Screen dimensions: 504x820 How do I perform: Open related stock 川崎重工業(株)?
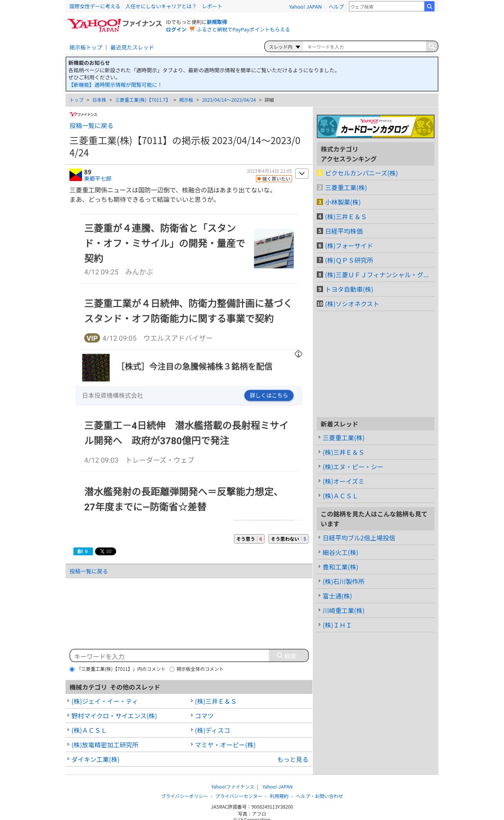(343, 611)
